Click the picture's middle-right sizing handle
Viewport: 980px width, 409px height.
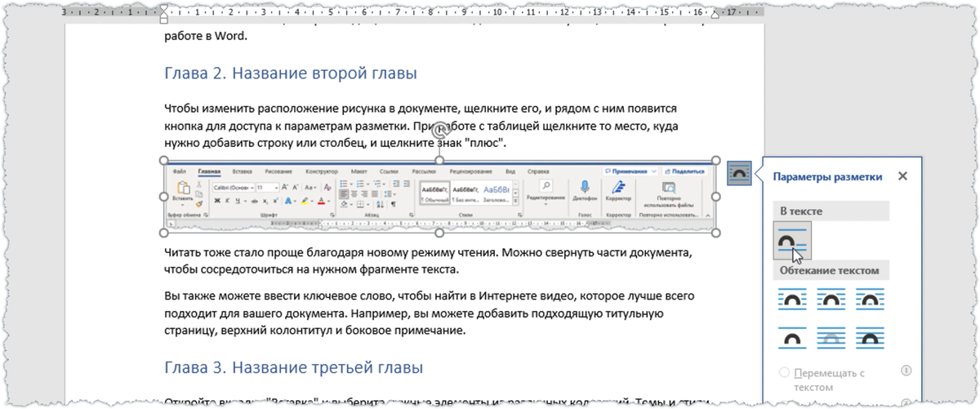[x=717, y=197]
